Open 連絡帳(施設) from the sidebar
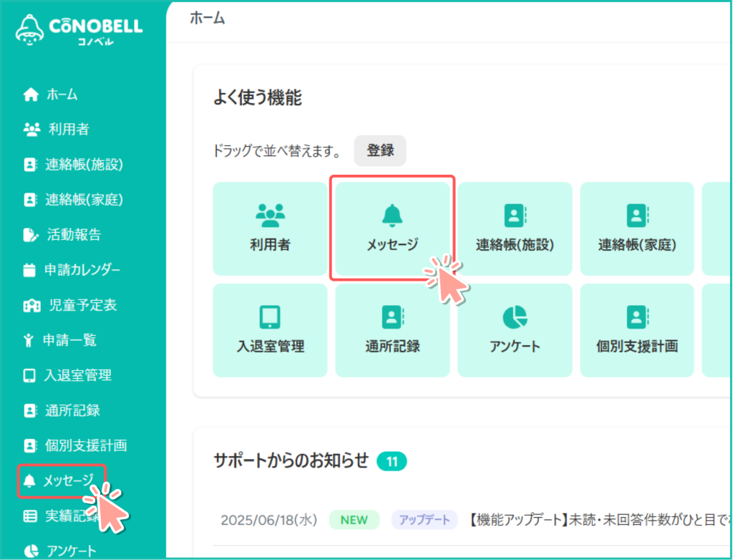 [83, 165]
